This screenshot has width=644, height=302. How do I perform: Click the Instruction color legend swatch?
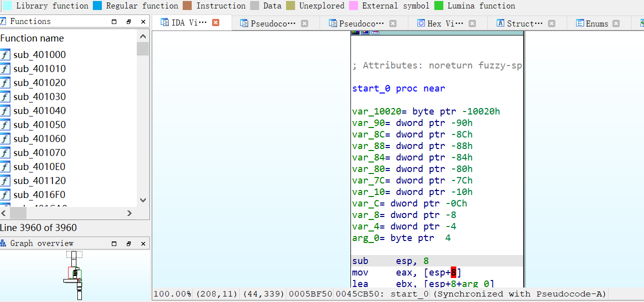coord(187,6)
